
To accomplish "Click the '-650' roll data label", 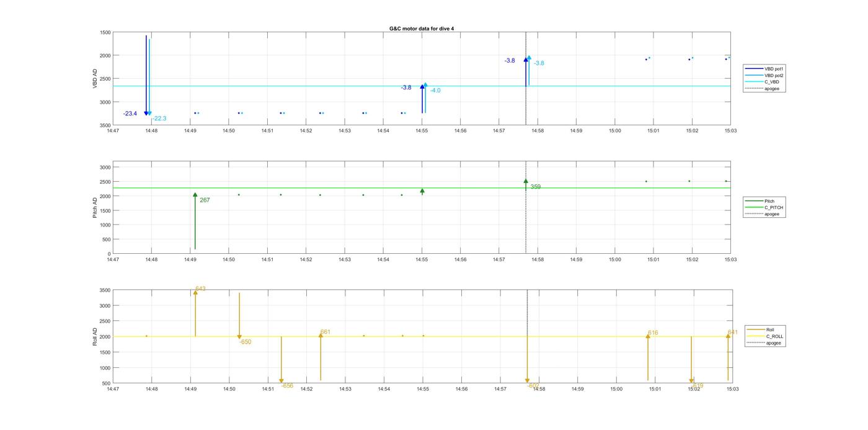I will pyautogui.click(x=245, y=343).
